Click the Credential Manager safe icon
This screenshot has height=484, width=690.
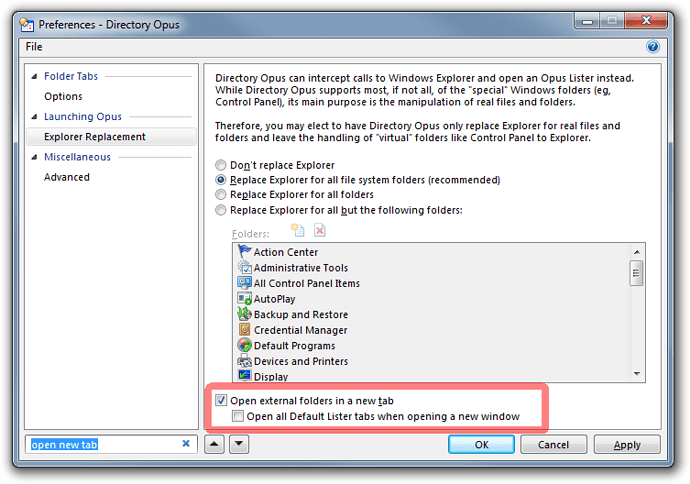point(244,330)
